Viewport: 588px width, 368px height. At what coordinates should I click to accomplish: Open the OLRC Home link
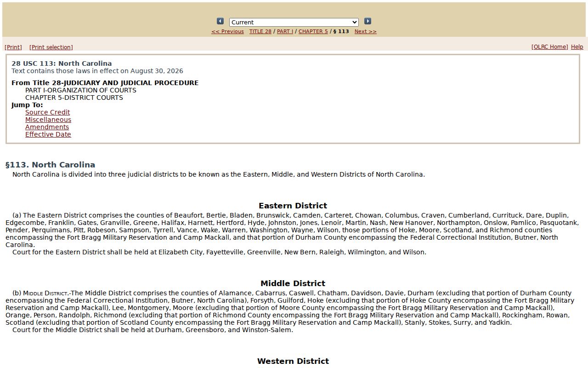(549, 47)
